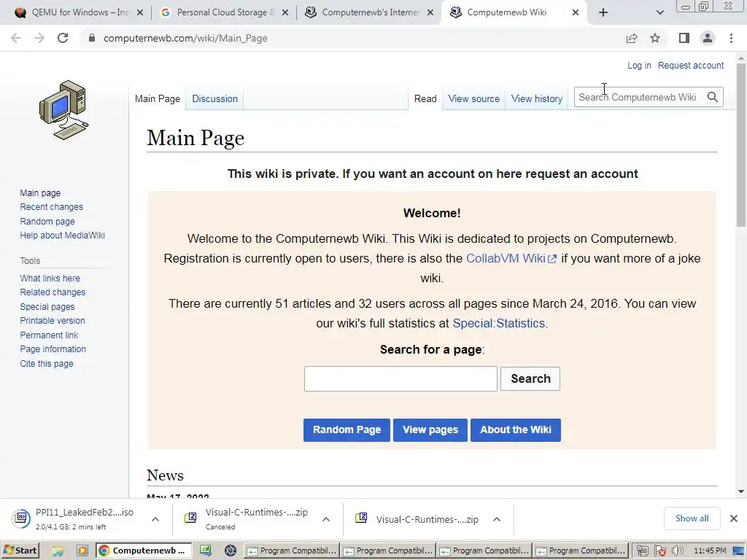The height and width of the screenshot is (560, 747).
Task: Close the QEMU for Windows tab
Action: [x=140, y=12]
